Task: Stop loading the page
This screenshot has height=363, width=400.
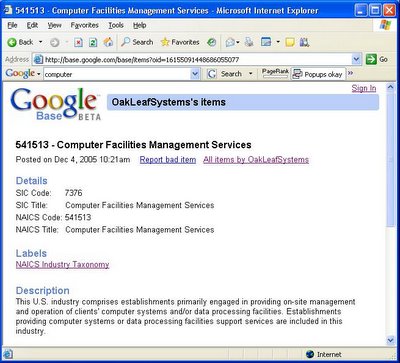Action: pos(78,42)
